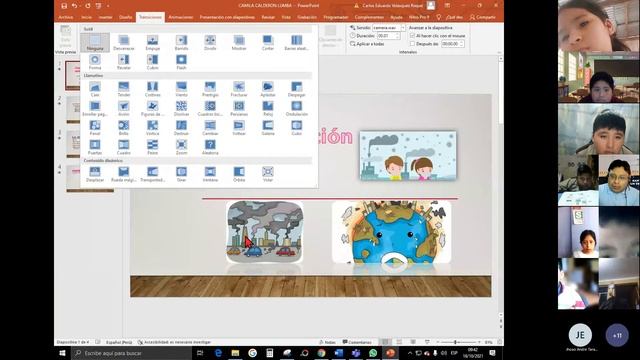This screenshot has width=640, height=360.
Task: Apply the Cortar transition
Action: pos(268,42)
